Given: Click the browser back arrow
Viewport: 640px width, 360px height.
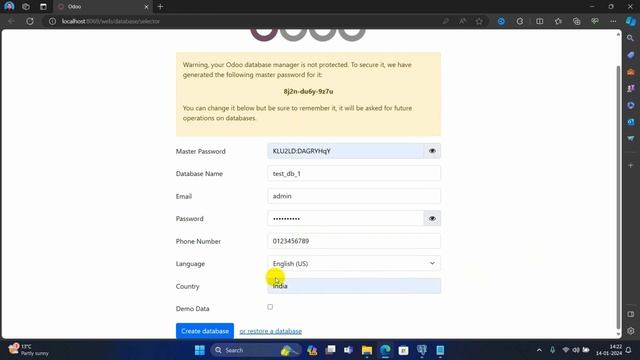Looking at the screenshot, I should (11, 21).
